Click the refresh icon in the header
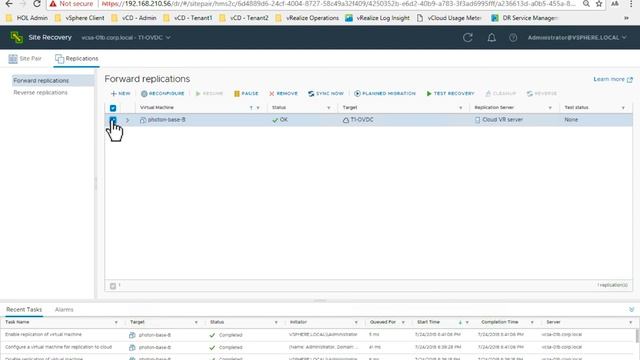 (468, 38)
